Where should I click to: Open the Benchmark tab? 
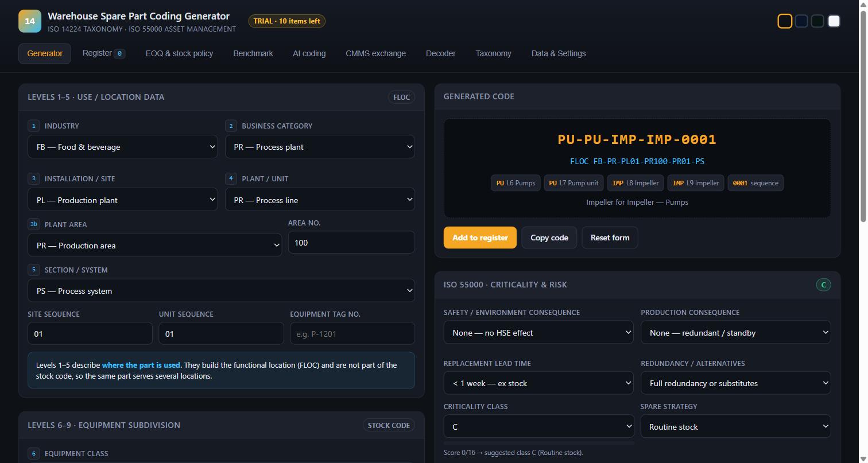(x=253, y=53)
